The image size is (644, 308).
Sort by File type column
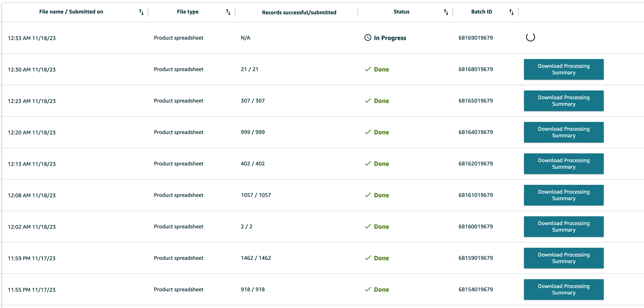point(228,12)
